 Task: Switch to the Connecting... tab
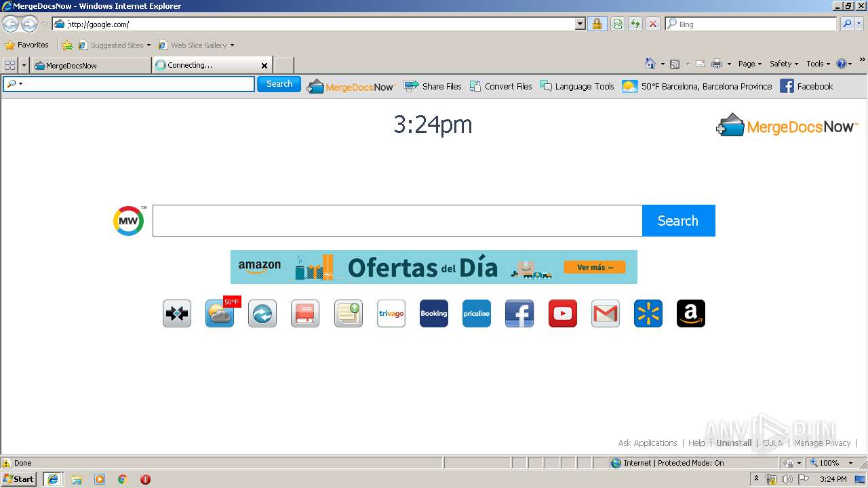click(x=213, y=65)
